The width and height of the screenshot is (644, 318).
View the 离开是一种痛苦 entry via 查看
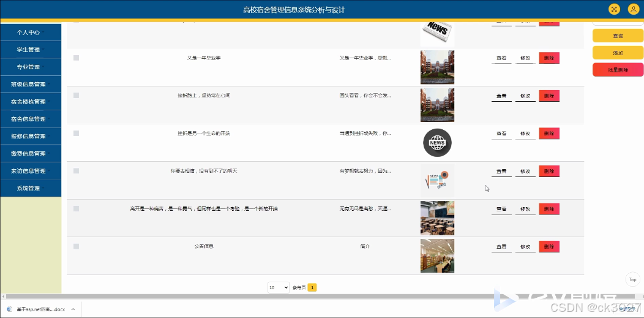[x=501, y=209]
